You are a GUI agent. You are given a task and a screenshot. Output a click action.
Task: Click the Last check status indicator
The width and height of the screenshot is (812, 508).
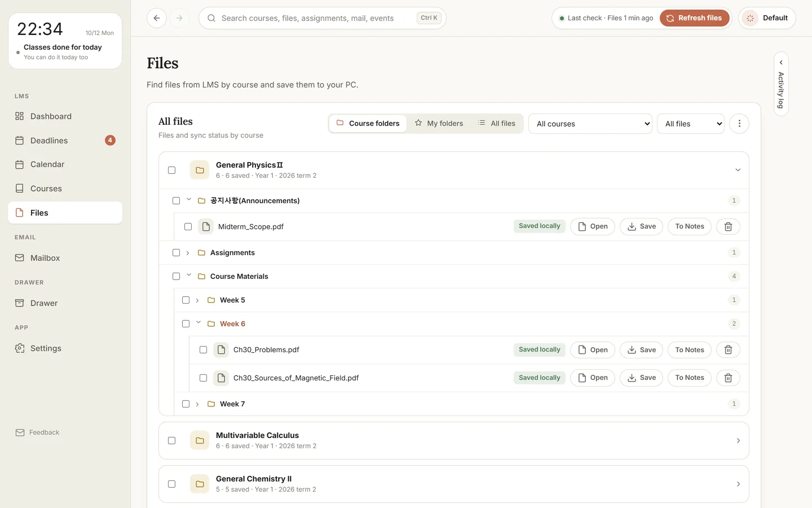coord(606,18)
